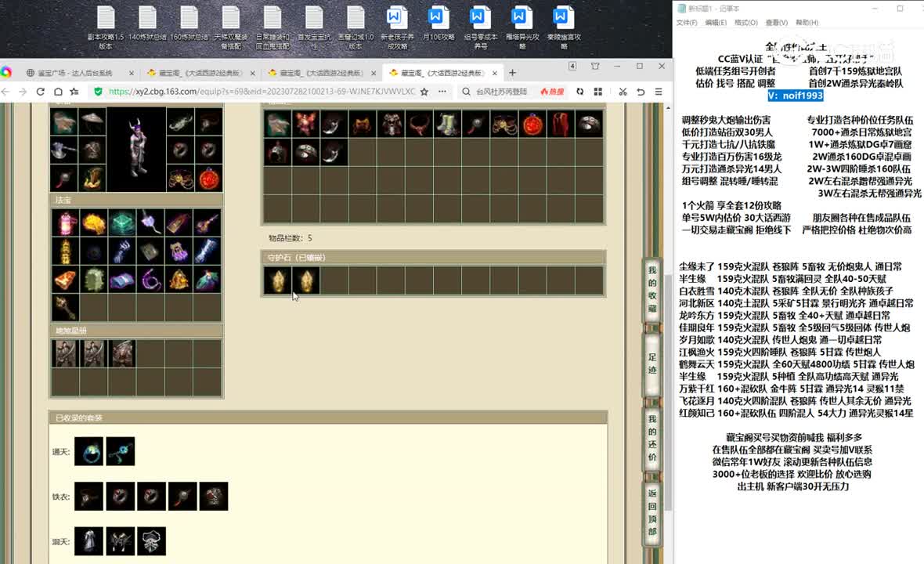Select the green glowing cube treasure icon
Image resolution: width=924 pixels, height=564 pixels.
point(122,223)
